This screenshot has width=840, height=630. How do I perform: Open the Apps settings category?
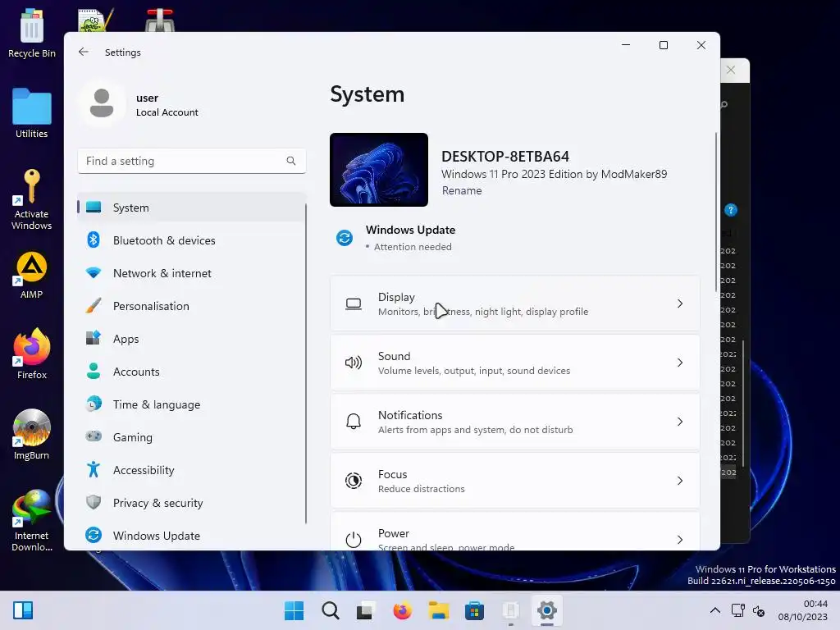coord(192,339)
